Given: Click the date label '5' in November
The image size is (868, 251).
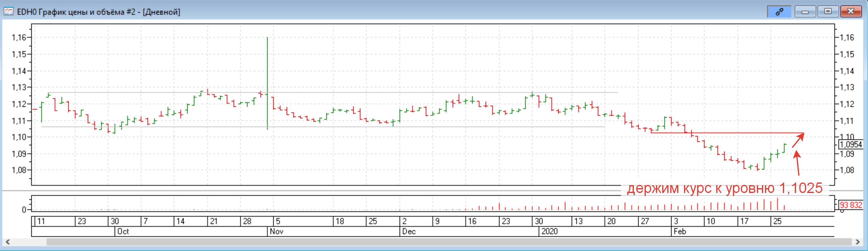Looking at the screenshot, I should 278,221.
